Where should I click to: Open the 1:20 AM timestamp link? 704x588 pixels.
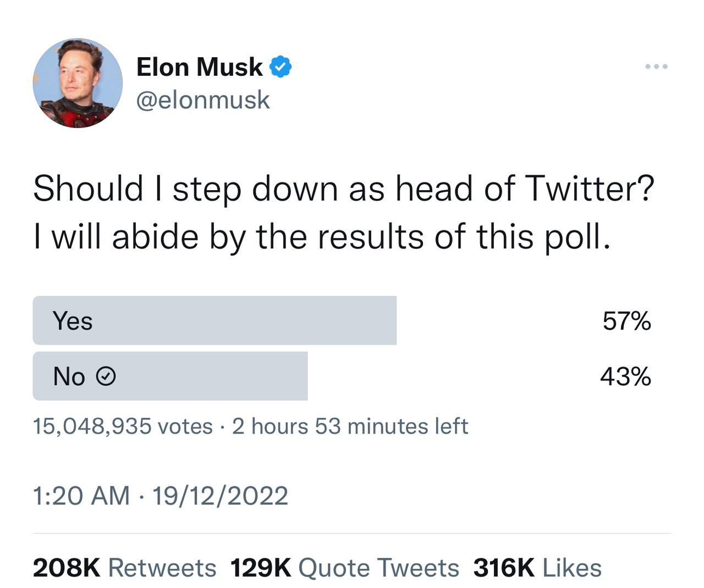coord(81,495)
